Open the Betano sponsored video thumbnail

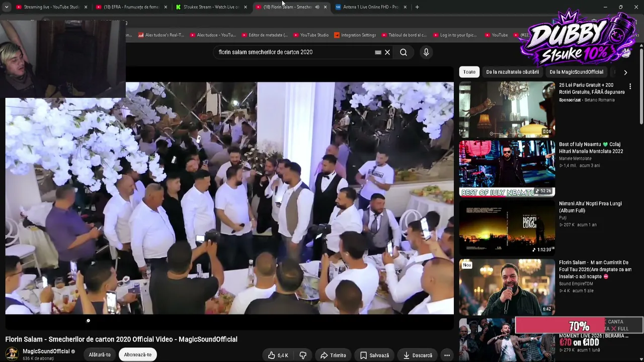pos(507,109)
